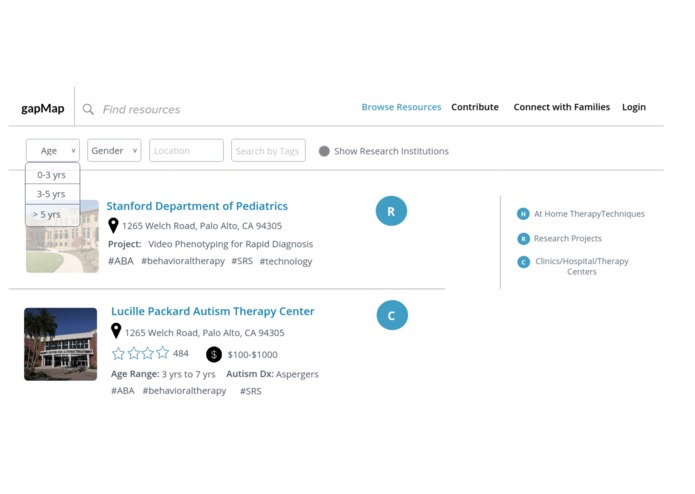Screen dimensions: 695x494
Task: Click the gapMap logo
Action: pos(43,109)
